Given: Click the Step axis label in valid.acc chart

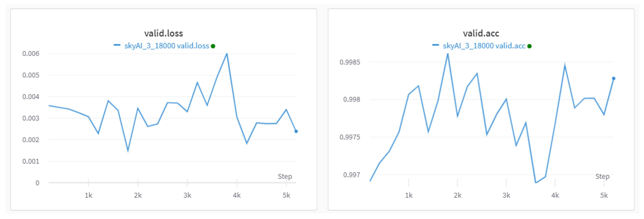Looking at the screenshot, I should click(x=602, y=177).
